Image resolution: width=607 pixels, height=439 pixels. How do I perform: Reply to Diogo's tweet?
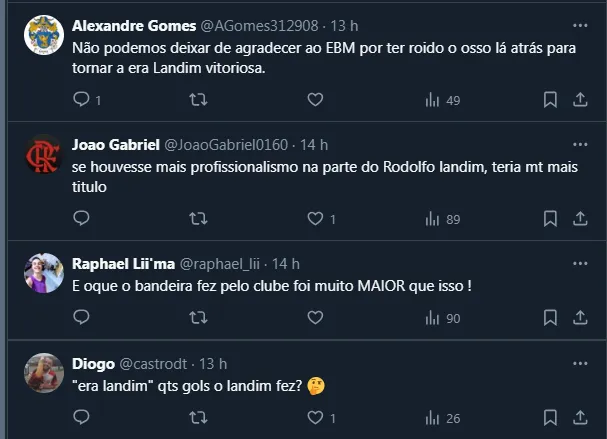[x=82, y=417]
